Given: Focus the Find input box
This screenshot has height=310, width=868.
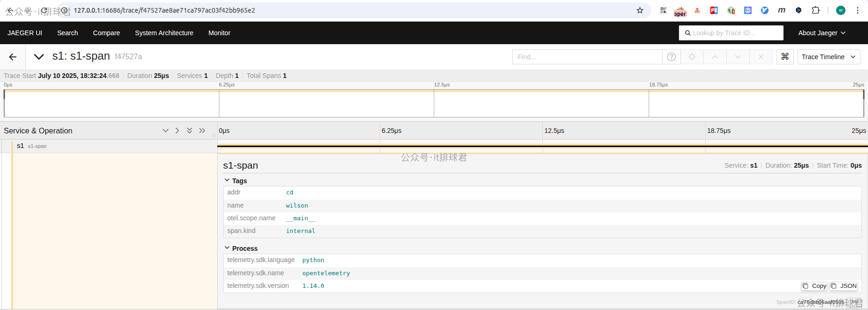Looking at the screenshot, I should tap(587, 57).
